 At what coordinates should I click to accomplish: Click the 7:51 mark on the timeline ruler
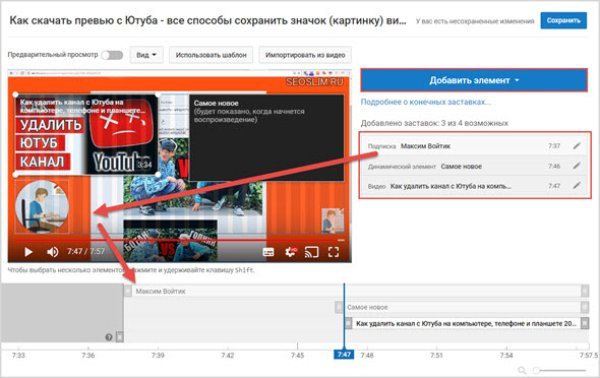tap(436, 355)
